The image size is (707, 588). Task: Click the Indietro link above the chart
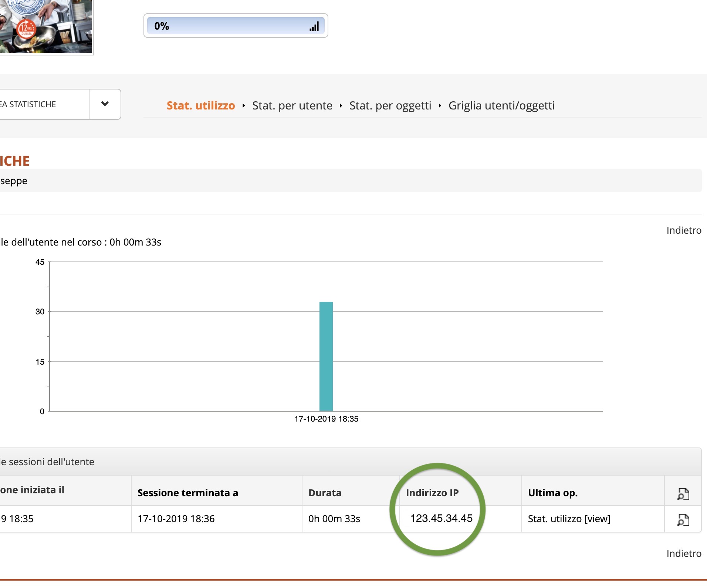[x=683, y=230]
